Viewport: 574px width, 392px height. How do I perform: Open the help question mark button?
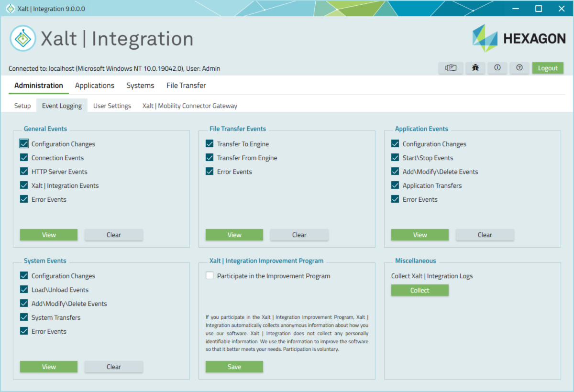click(x=519, y=68)
